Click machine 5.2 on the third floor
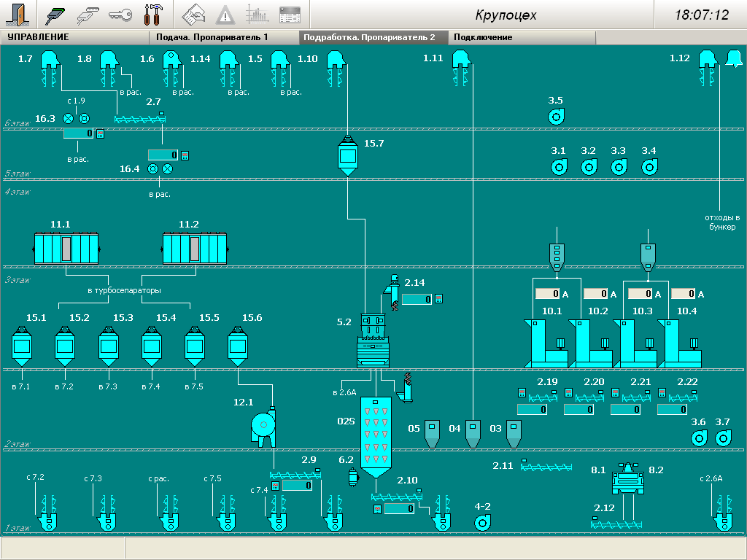Viewport: 747px width, 560px height. coord(376,341)
